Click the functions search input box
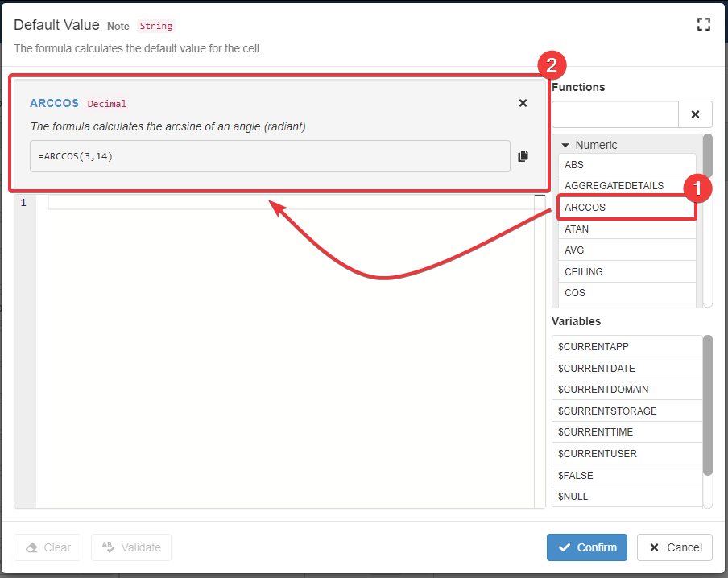The width and height of the screenshot is (728, 578). 615,115
